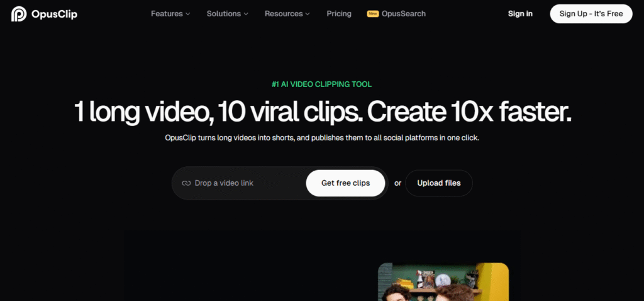644x301 pixels.
Task: Click the yellow New badge
Action: 372,14
